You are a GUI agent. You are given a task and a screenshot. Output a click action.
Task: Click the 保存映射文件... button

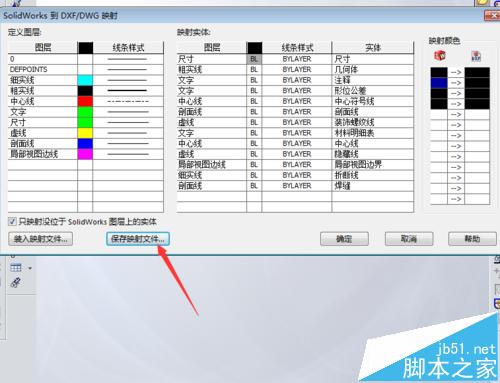coord(138,239)
